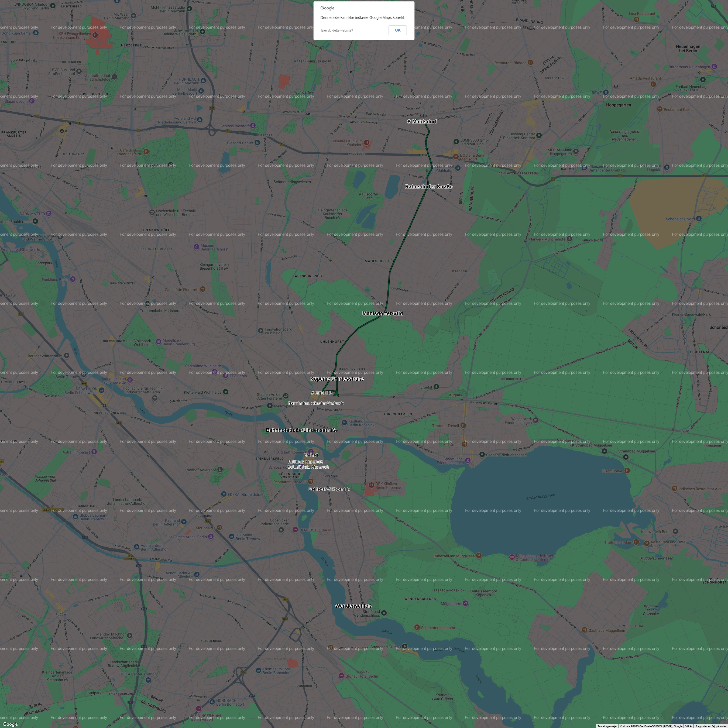728x728 pixels.
Task: Click the Rathaus Köpenick stop label
Action: [x=305, y=462]
